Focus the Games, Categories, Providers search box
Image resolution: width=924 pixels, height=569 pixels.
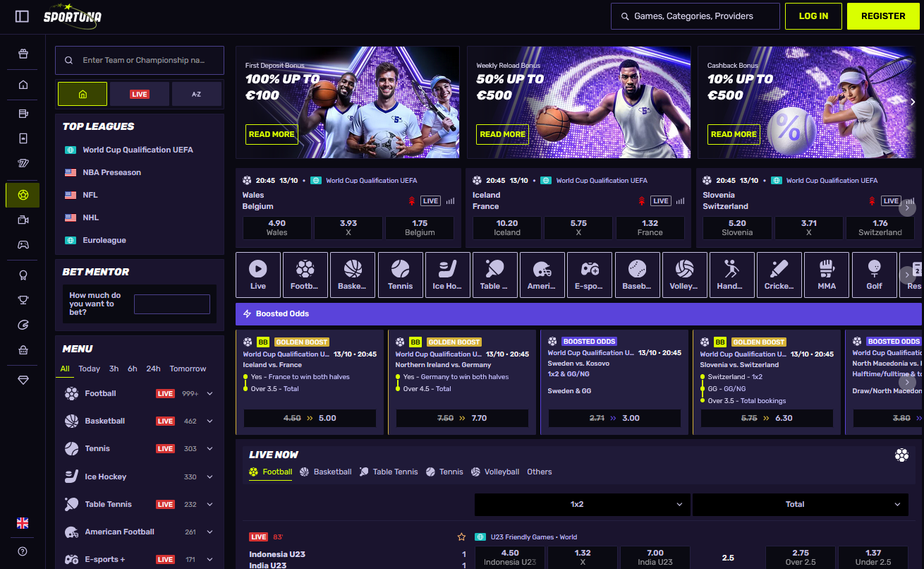click(x=695, y=16)
